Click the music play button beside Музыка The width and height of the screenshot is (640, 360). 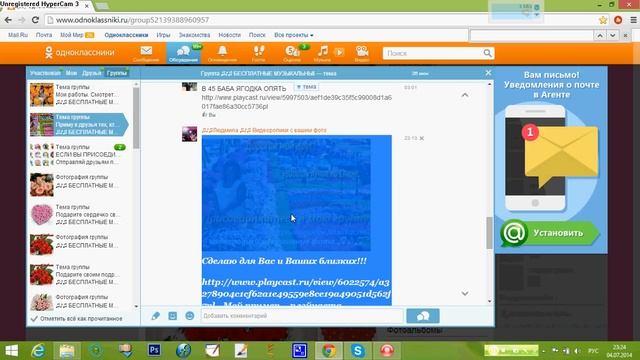pyautogui.click(x=339, y=52)
